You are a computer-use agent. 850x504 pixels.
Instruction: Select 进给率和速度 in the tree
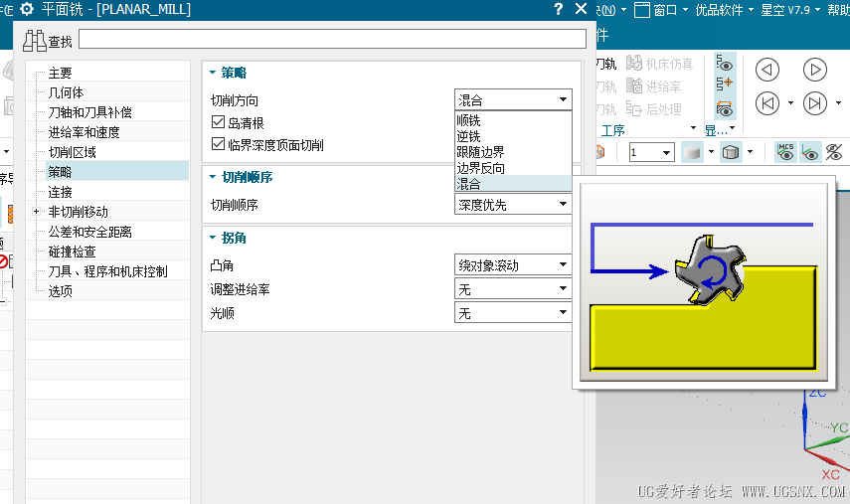[85, 132]
